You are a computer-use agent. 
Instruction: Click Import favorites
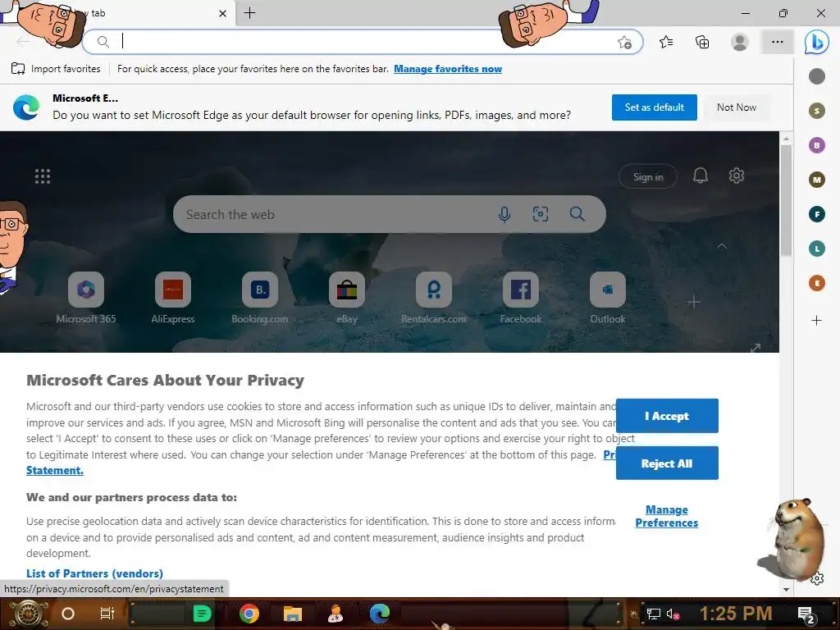(x=56, y=69)
